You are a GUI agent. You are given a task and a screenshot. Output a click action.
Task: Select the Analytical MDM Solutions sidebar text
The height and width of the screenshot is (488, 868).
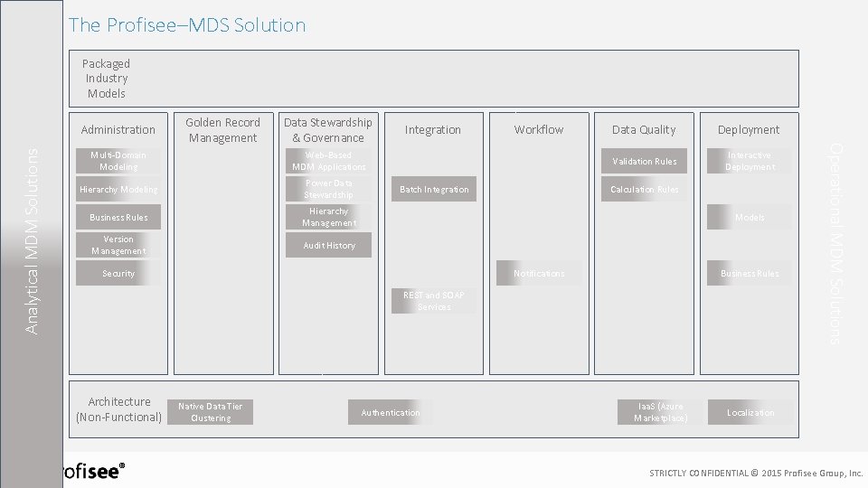[32, 241]
